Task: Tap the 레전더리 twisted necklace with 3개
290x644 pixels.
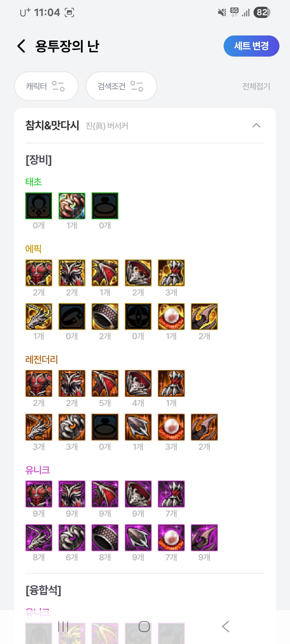Action: pyautogui.click(x=72, y=427)
